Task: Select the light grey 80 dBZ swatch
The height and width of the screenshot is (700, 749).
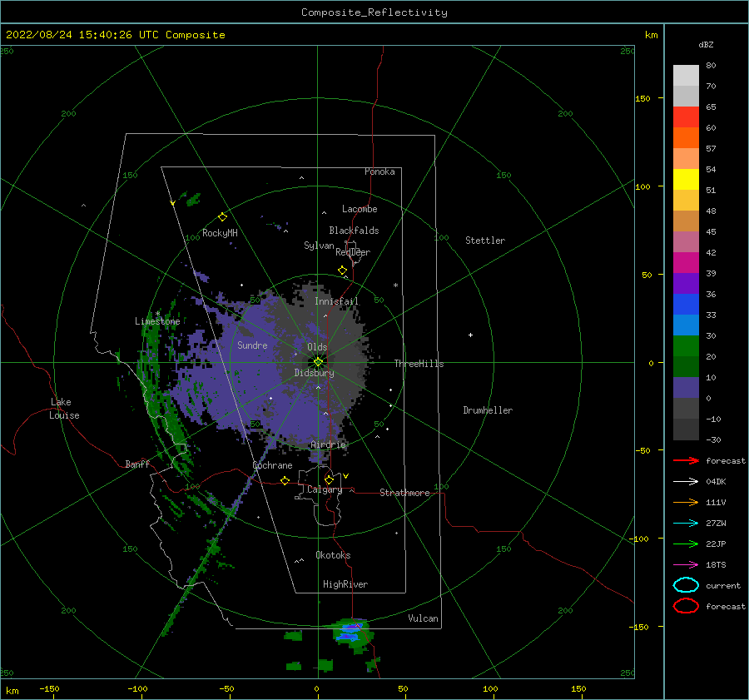Action: (686, 75)
